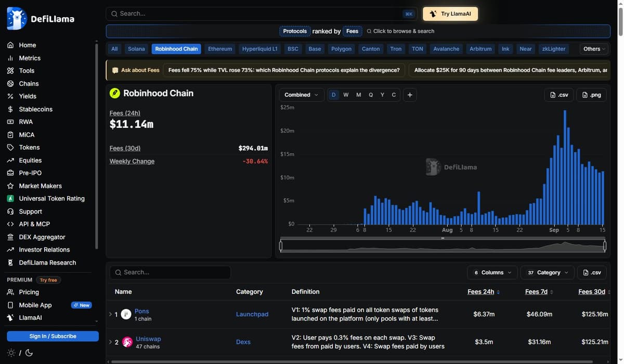The height and width of the screenshot is (364, 624).
Task: Select the C cumulative chart option
Action: click(394, 95)
